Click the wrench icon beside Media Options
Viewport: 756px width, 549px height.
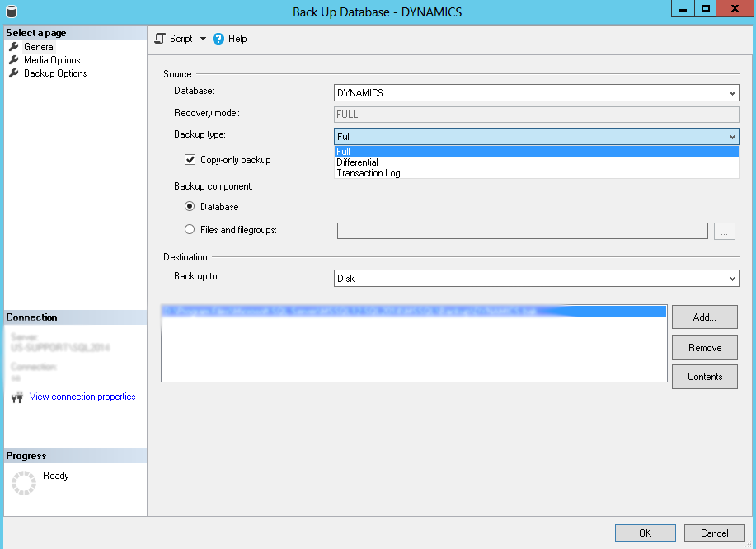point(14,60)
